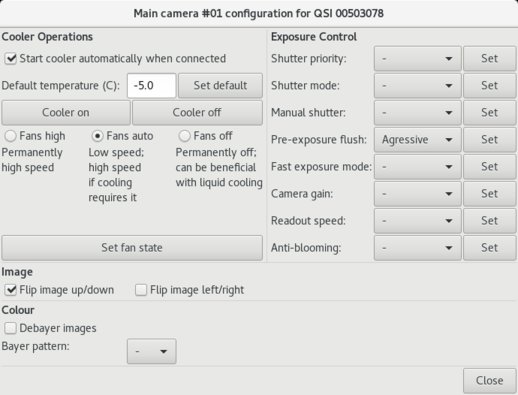Click Set beside Fast exposure mode
This screenshot has width=518, height=395.
489,167
